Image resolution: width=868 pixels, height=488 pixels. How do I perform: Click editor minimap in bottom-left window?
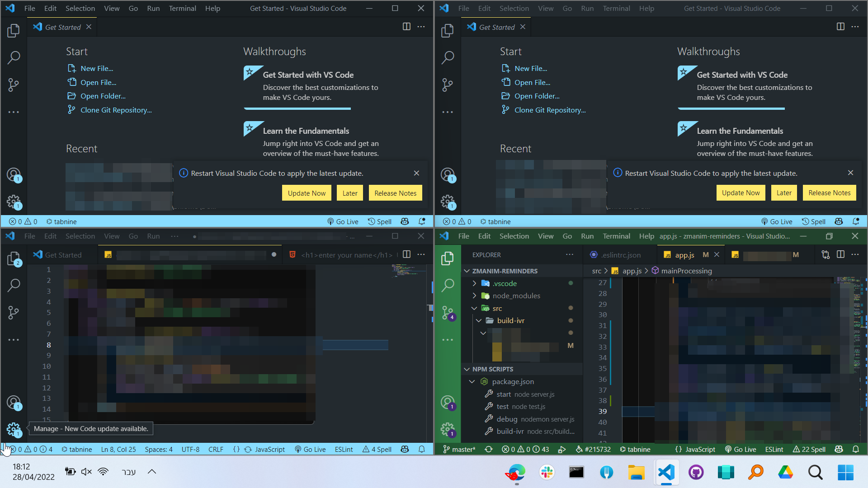[x=409, y=270]
